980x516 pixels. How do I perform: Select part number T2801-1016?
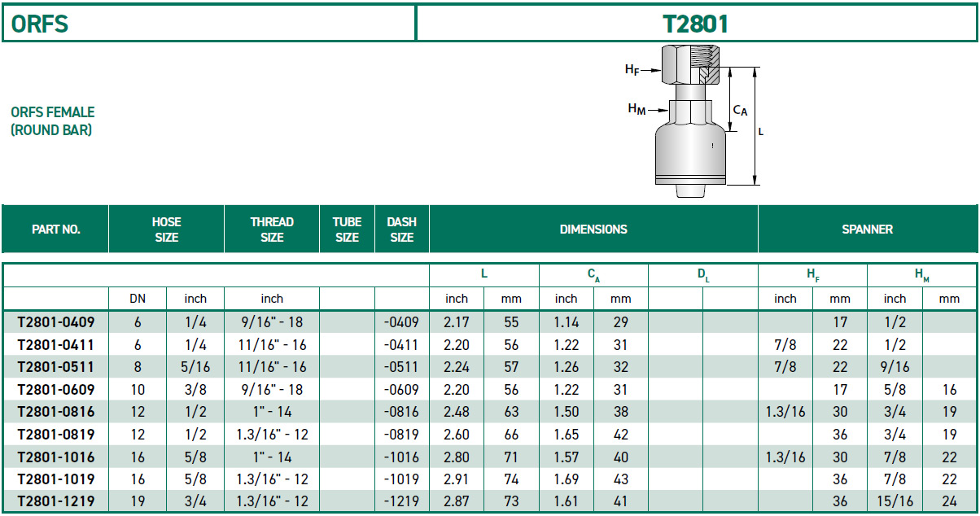tap(55, 457)
